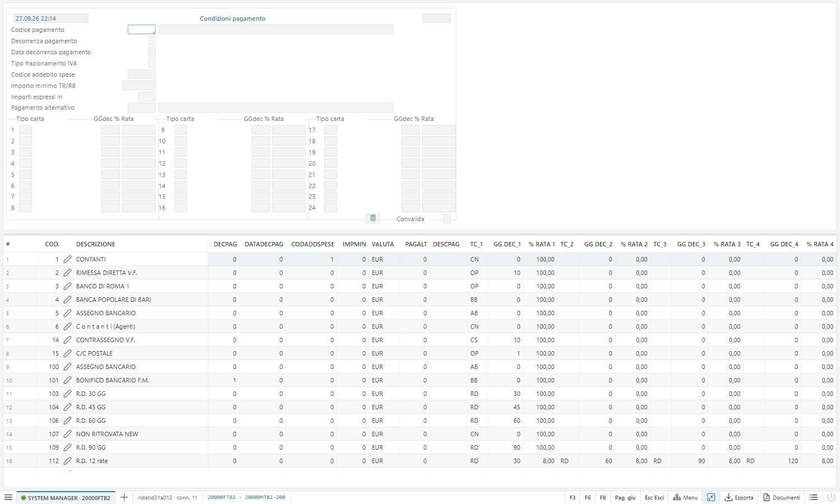Edit the CONTANTI row with pencil icon
This screenshot has height=504, width=840.
pyautogui.click(x=68, y=259)
